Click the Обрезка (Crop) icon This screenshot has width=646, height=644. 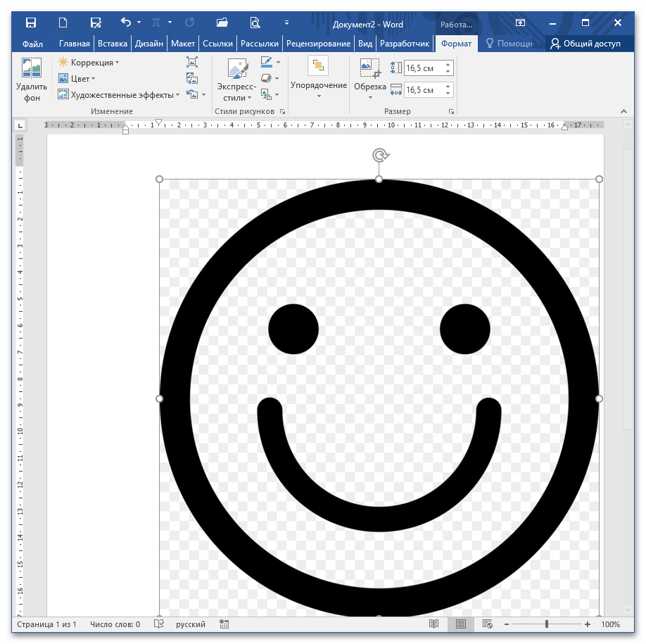tap(369, 68)
